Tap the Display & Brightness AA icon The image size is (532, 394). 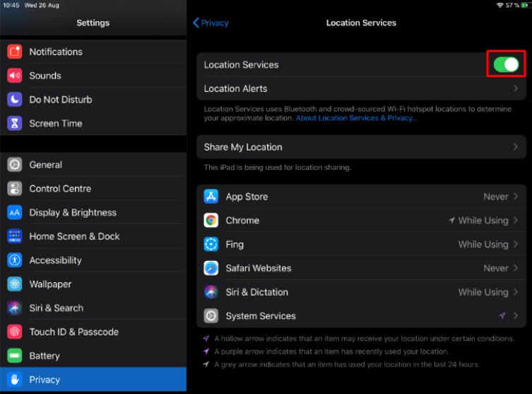pos(15,213)
